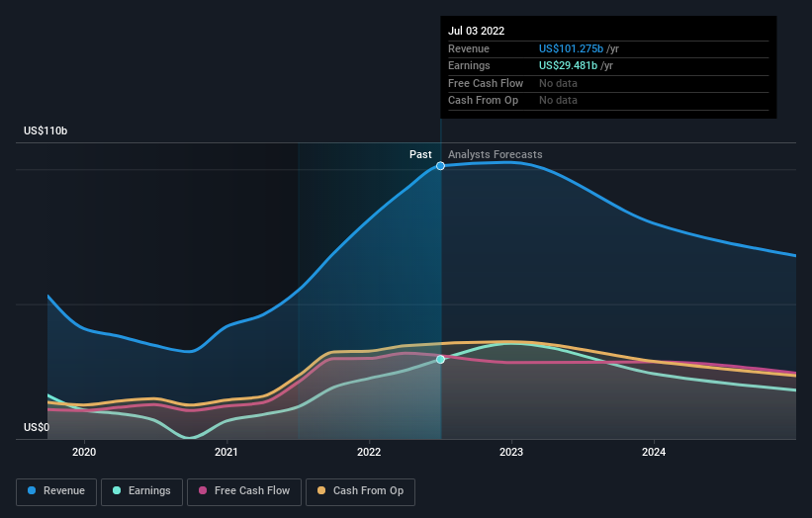
Task: Click the Free Cash Flow row in tooltip
Action: pyautogui.click(x=608, y=83)
